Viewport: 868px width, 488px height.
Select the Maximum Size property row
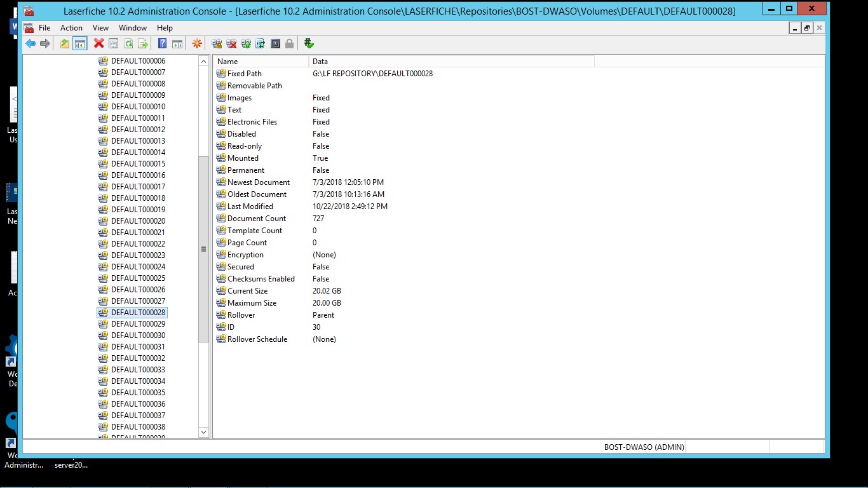pyautogui.click(x=252, y=303)
